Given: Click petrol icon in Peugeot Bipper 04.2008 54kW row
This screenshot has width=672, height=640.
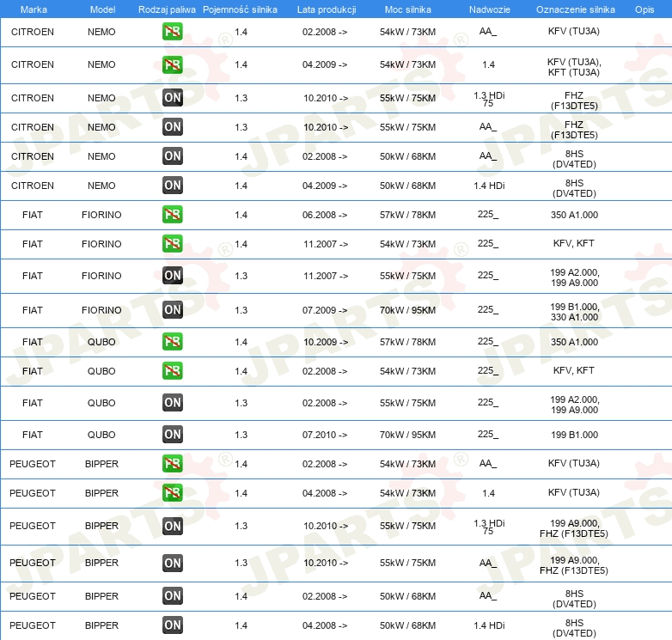Looking at the screenshot, I should [x=172, y=493].
